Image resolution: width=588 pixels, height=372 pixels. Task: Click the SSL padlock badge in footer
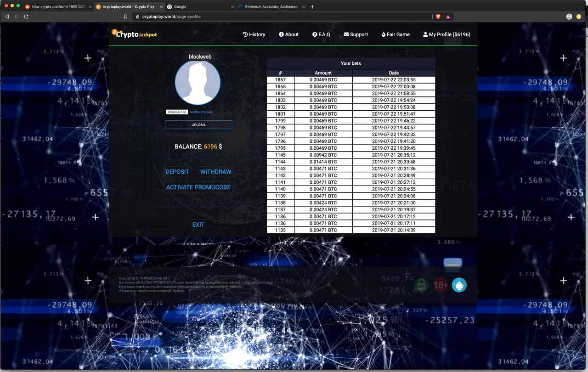point(421,285)
